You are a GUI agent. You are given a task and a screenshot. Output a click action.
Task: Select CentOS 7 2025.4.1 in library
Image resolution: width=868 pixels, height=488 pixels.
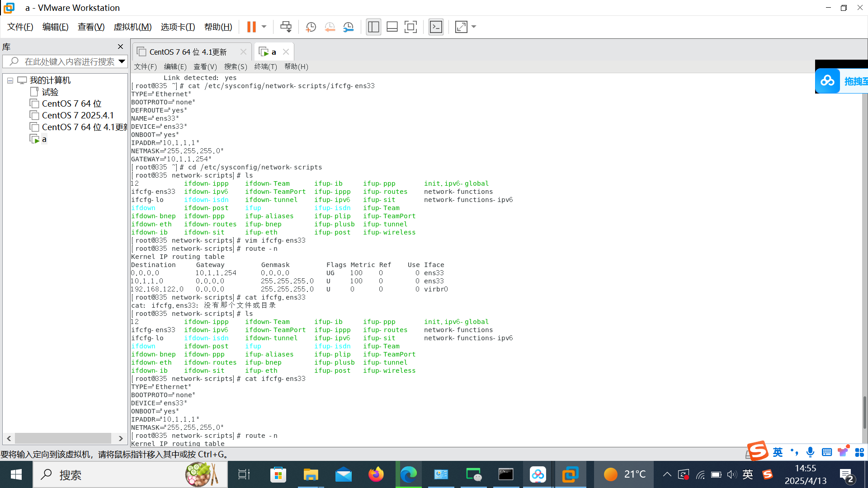pos(78,115)
